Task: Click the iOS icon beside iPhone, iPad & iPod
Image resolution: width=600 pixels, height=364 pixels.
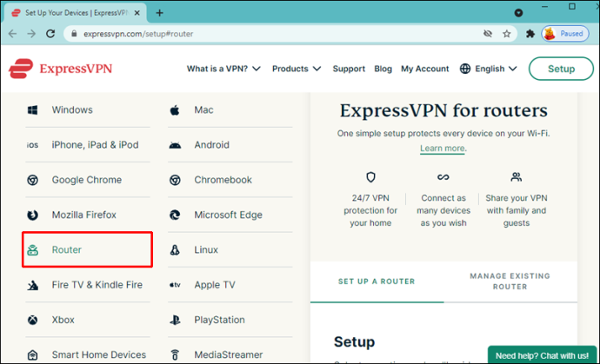Action: coord(32,145)
